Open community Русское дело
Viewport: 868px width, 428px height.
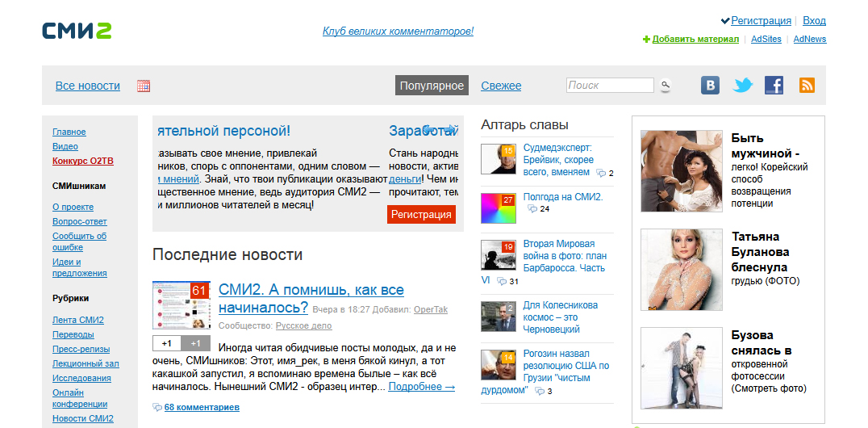[304, 326]
